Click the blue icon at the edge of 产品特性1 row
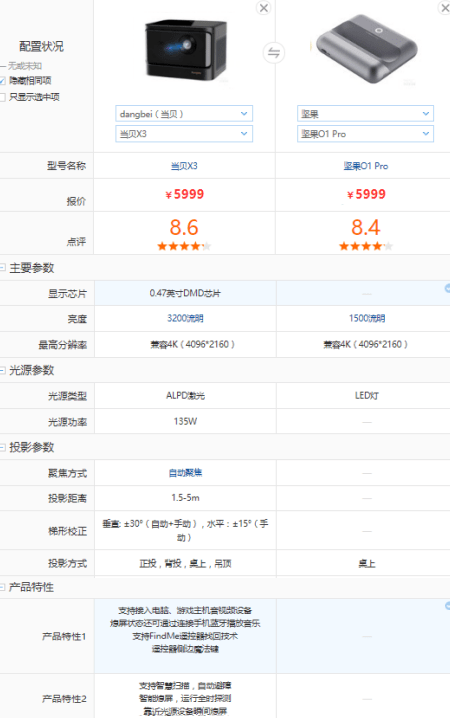The image size is (450, 718). (x=447, y=606)
